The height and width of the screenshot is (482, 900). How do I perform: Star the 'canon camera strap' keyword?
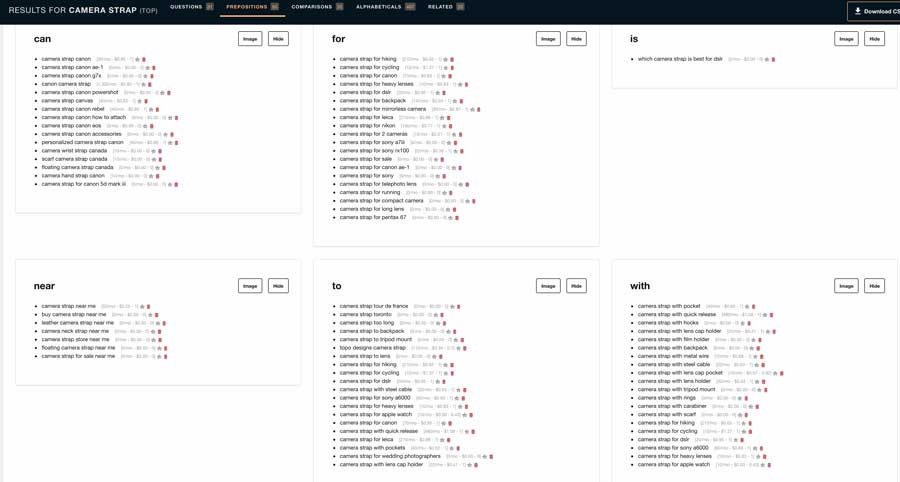[143, 84]
